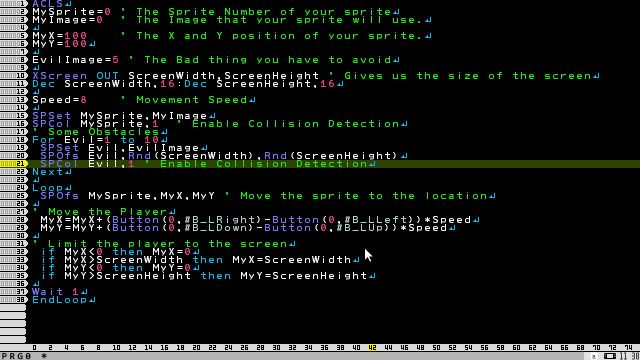Click the 'Limit the player' comment
The image size is (640, 360).
(163, 244)
